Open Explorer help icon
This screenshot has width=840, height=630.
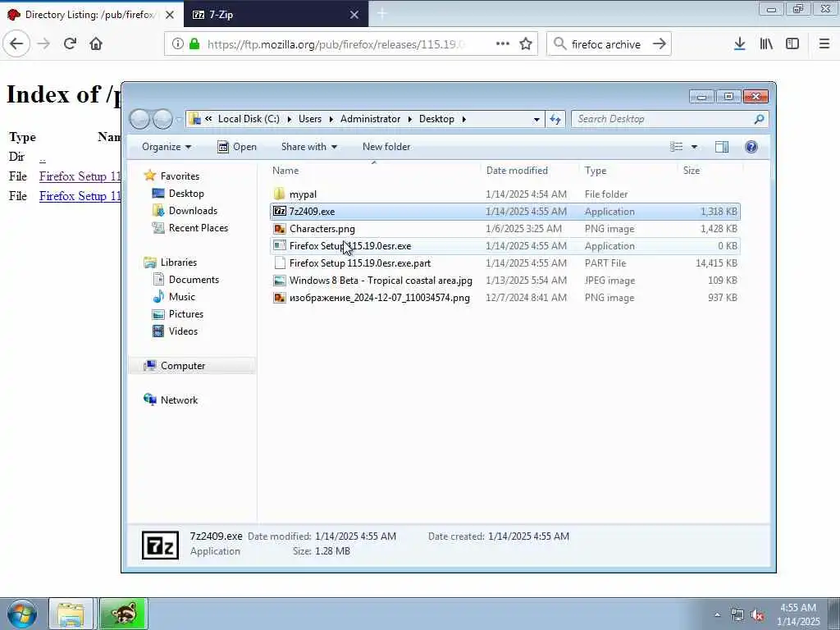tap(751, 147)
